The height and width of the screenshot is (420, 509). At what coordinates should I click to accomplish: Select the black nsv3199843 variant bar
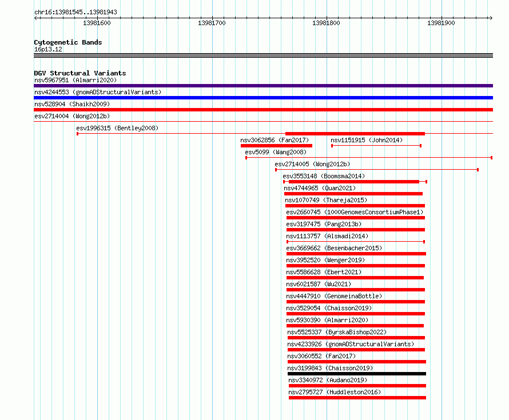click(357, 374)
